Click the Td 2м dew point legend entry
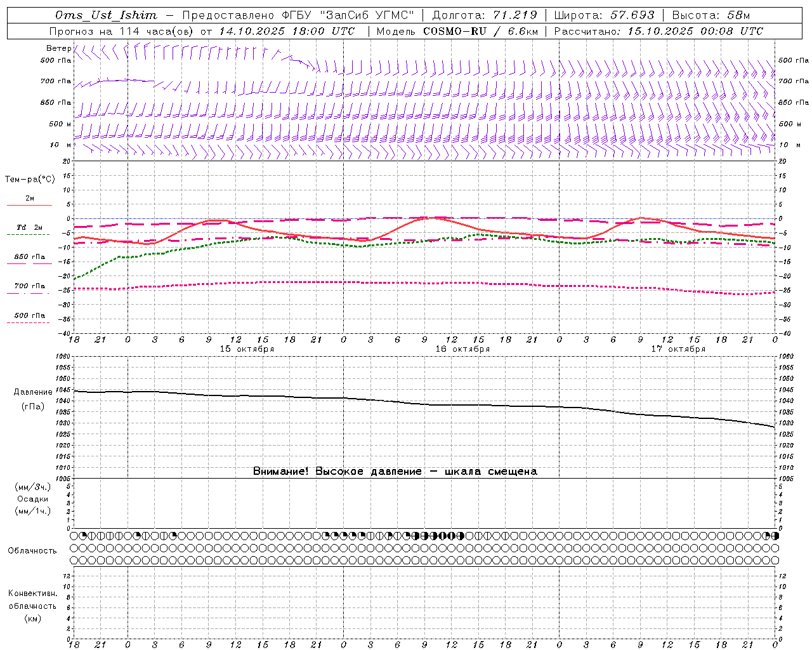This screenshot has width=812, height=650. pyautogui.click(x=29, y=227)
